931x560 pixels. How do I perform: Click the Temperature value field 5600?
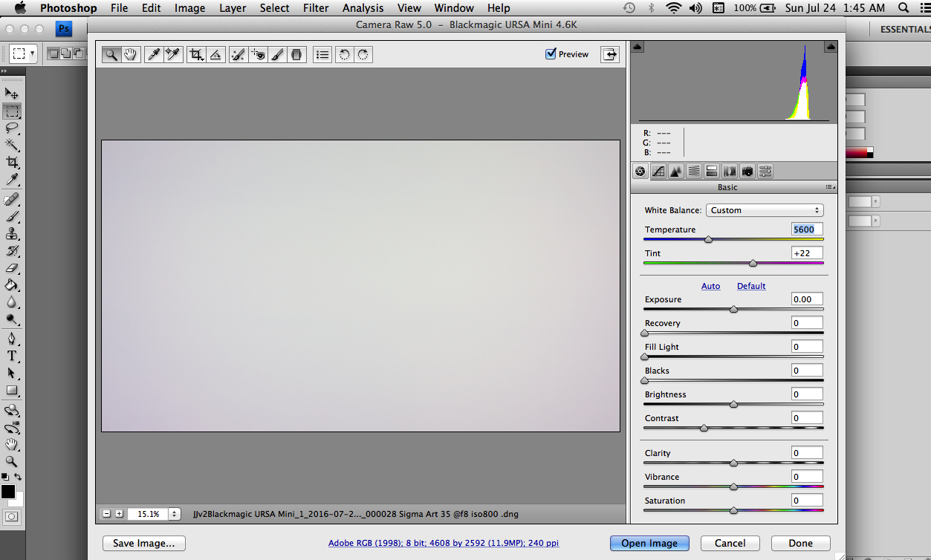807,229
